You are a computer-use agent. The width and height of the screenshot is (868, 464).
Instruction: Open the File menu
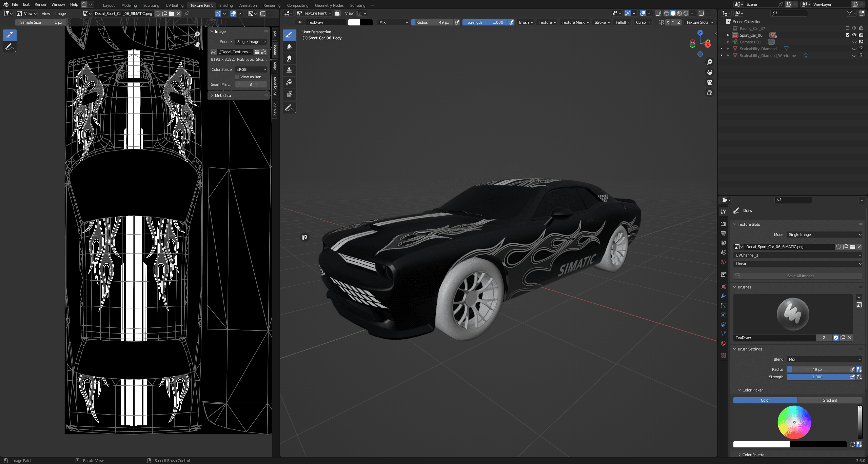pyautogui.click(x=15, y=5)
